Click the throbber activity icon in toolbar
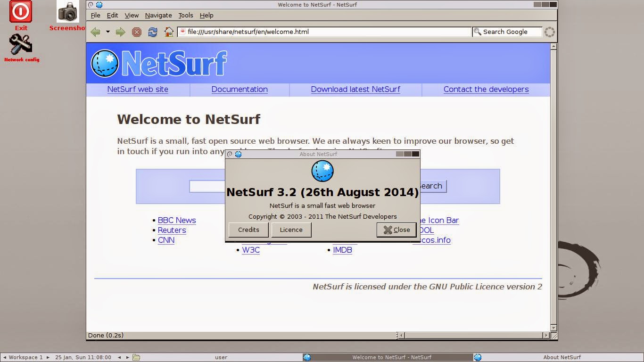Viewport: 644px width, 362px height. [550, 32]
